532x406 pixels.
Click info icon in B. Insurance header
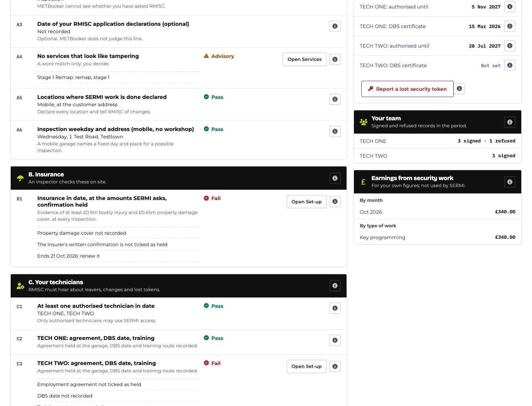click(335, 178)
